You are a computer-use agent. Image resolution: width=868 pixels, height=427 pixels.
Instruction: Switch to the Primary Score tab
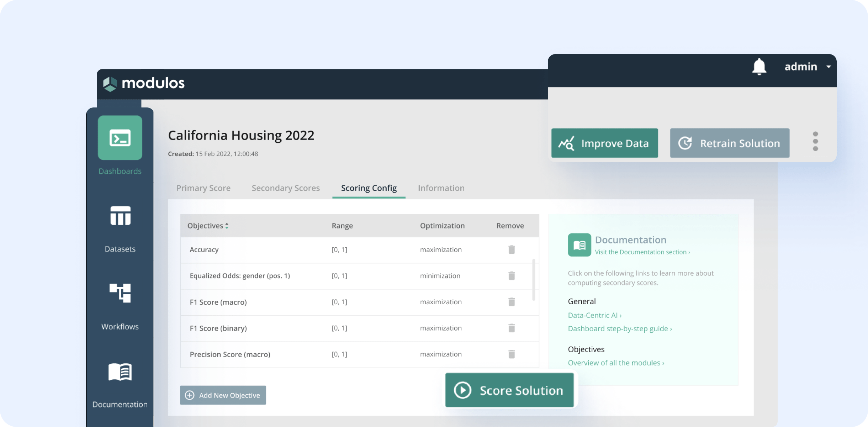[203, 188]
